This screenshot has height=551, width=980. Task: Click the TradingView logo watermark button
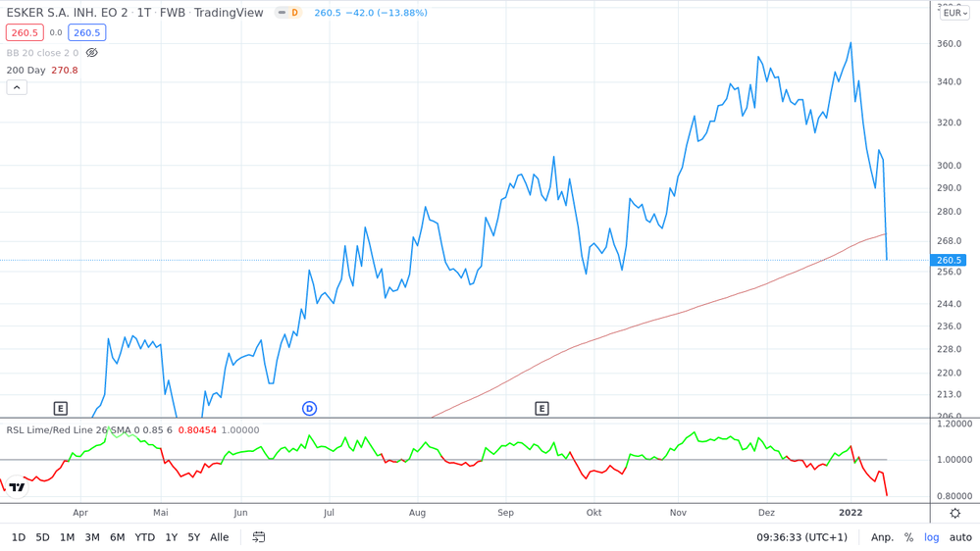[x=17, y=487]
